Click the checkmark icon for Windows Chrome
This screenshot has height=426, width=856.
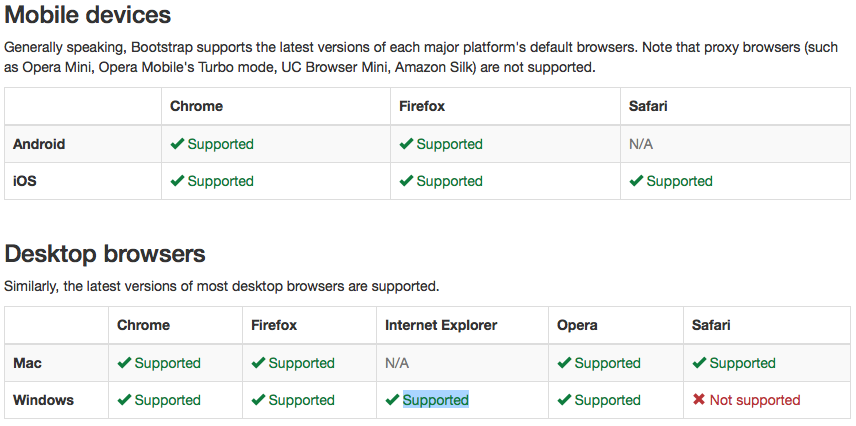124,400
